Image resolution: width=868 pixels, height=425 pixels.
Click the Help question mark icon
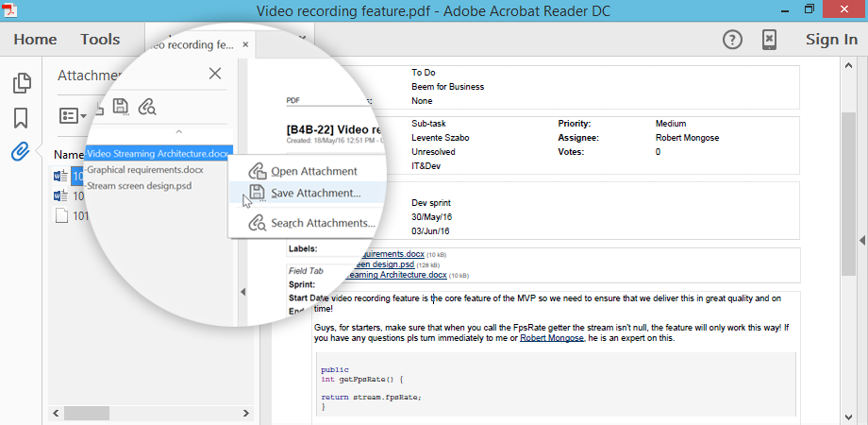732,40
